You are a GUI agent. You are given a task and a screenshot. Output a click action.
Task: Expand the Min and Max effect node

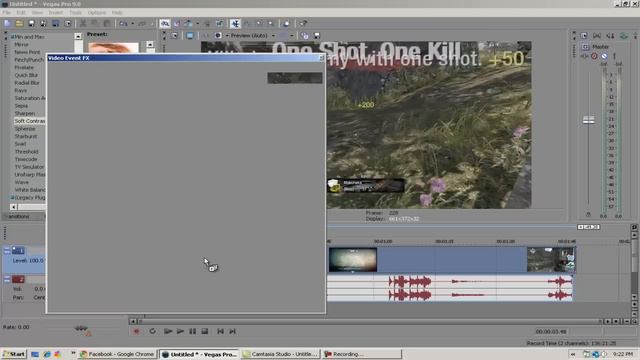tap(12, 37)
